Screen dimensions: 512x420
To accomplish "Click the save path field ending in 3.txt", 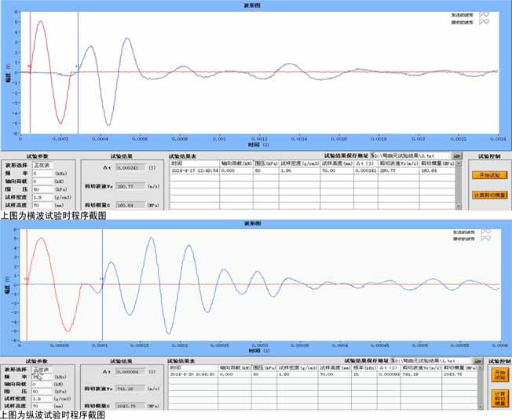I will click(x=411, y=156).
